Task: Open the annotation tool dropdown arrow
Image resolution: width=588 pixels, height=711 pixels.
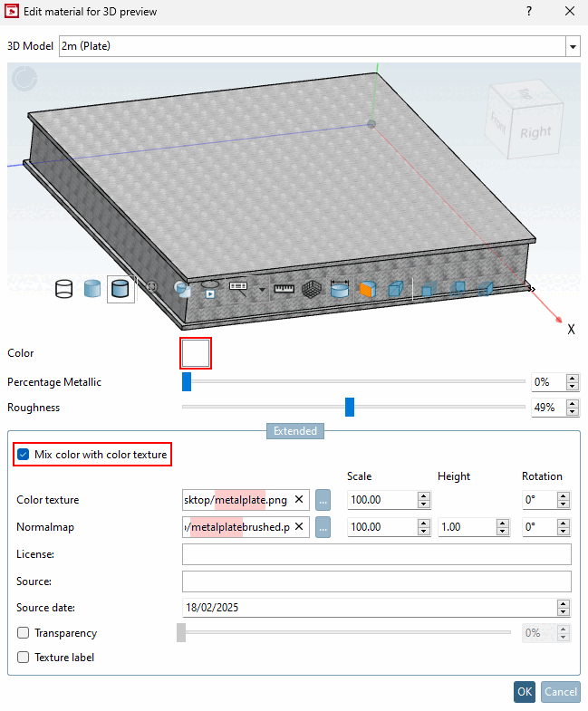Action: tap(262, 289)
